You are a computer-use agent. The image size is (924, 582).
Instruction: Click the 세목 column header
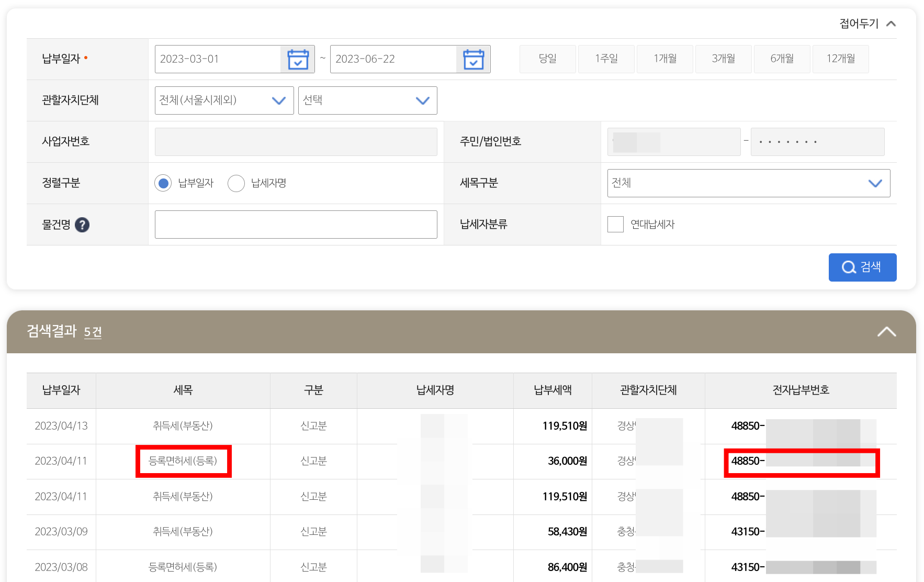click(183, 390)
